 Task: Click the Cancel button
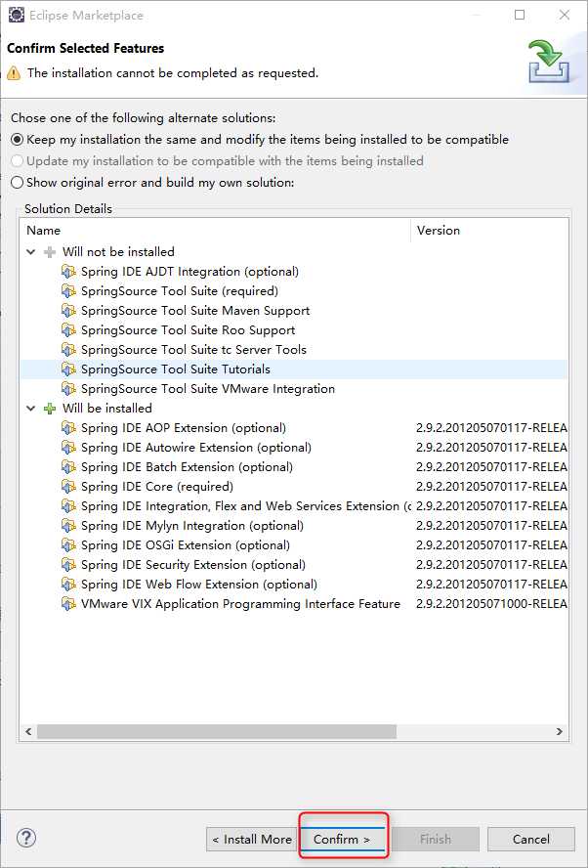531,840
